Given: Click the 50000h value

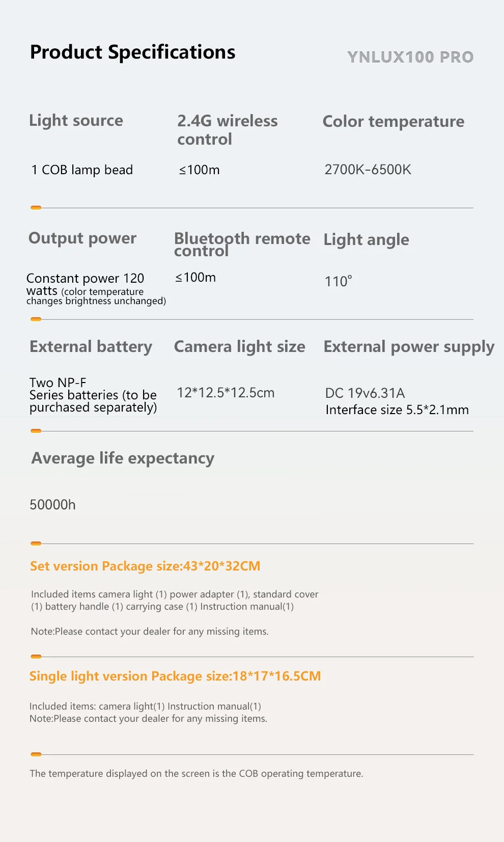Looking at the screenshot, I should (x=52, y=505).
